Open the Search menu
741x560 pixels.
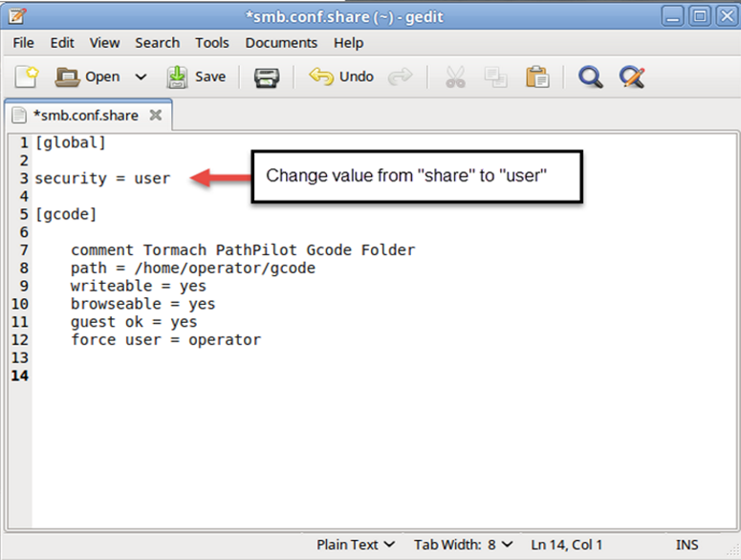coord(157,42)
